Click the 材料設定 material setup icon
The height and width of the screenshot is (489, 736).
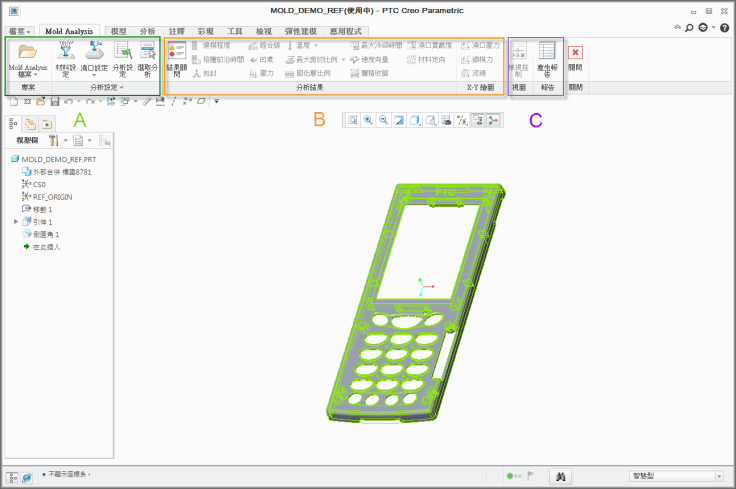[66, 58]
